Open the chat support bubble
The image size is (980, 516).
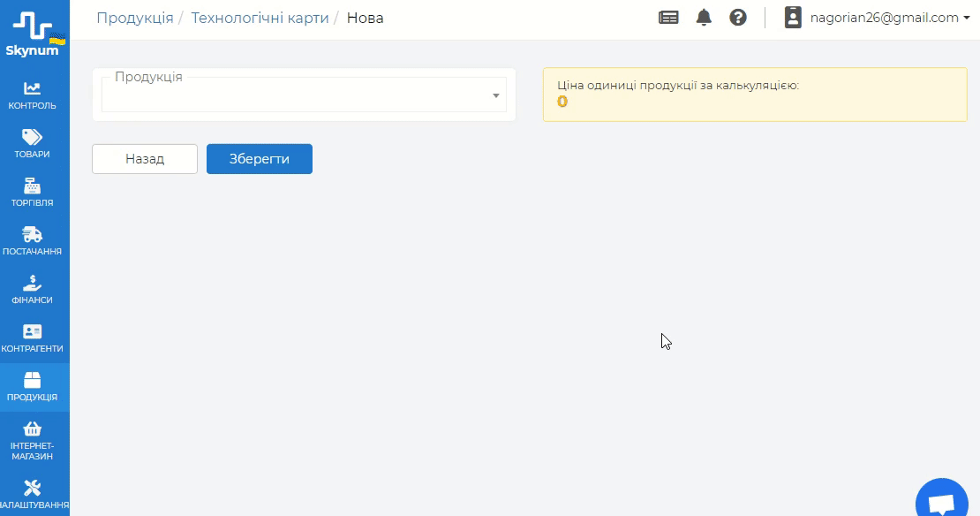(942, 501)
